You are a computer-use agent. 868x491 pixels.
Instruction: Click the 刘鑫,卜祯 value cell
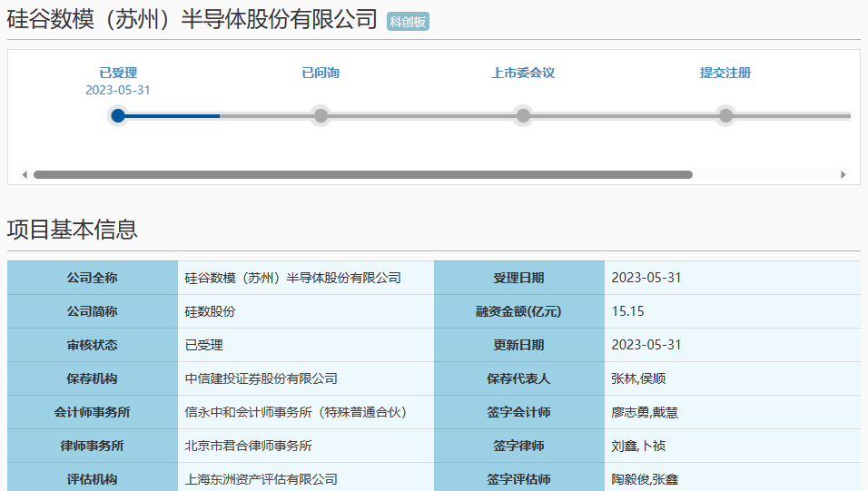click(x=733, y=447)
